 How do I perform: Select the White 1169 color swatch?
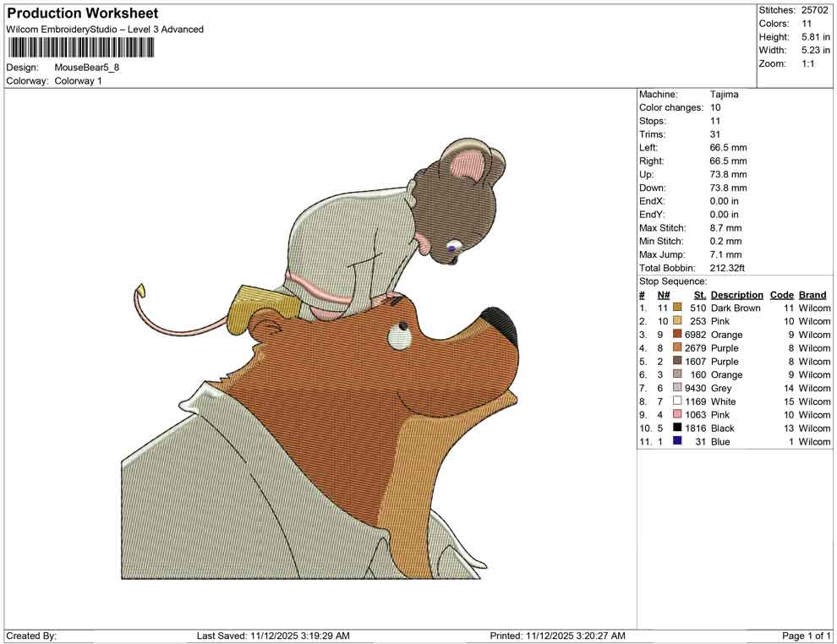[679, 401]
